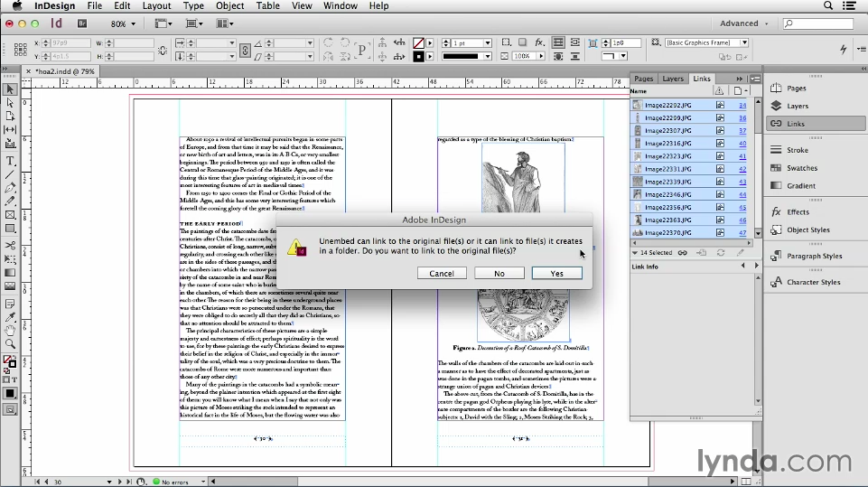The width and height of the screenshot is (868, 487).
Task: Click Edit Original pencil icon
Action: 741,253
